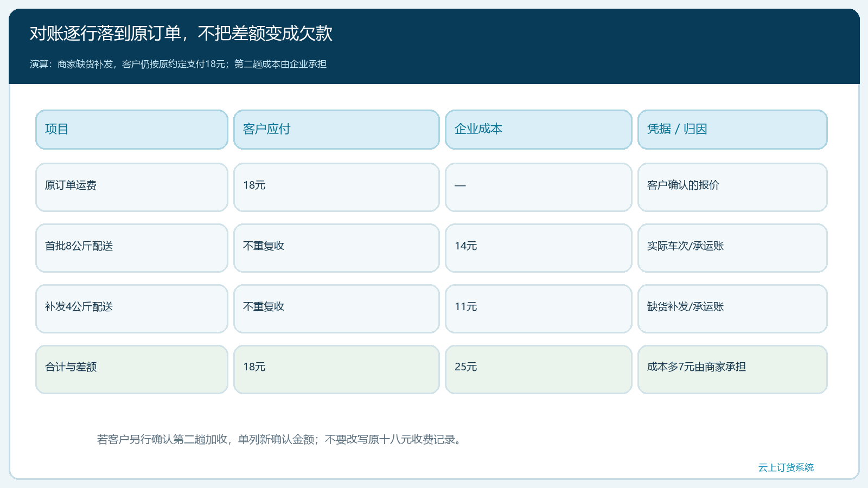
Task: Click the dash cost cell for 原订单运费
Action: coord(539,187)
